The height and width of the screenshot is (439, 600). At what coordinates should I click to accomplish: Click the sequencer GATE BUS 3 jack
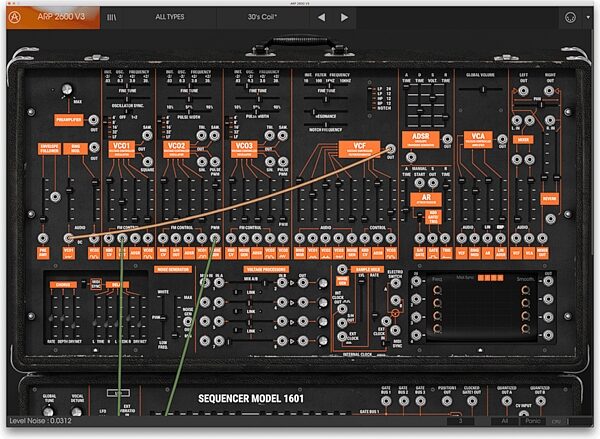[x=421, y=401]
